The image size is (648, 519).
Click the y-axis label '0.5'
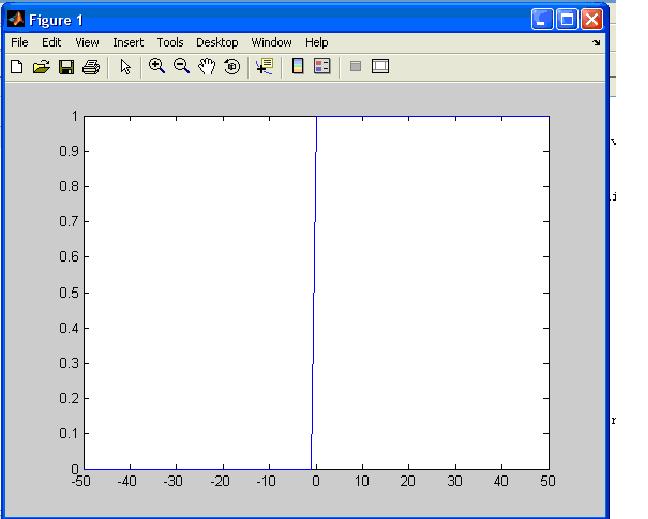click(x=69, y=293)
